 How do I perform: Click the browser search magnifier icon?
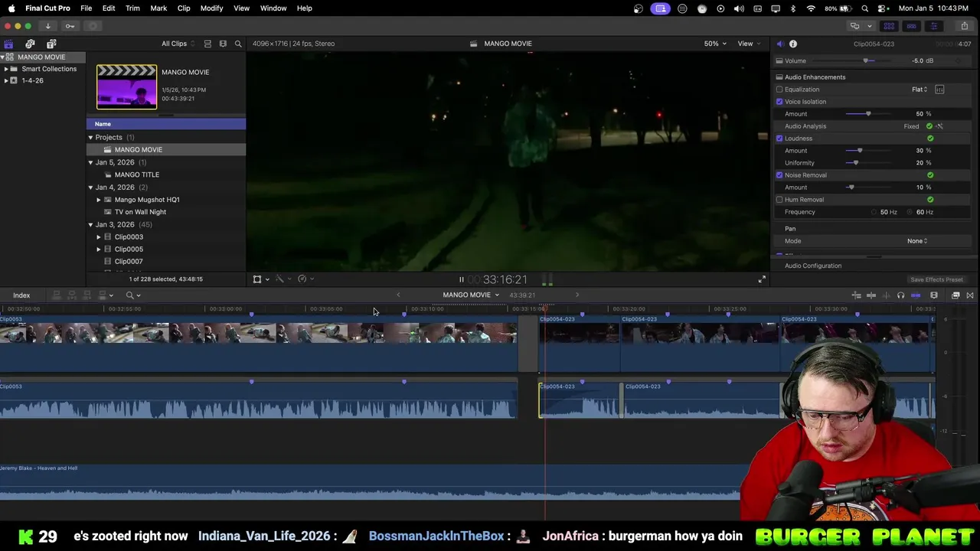pos(238,44)
